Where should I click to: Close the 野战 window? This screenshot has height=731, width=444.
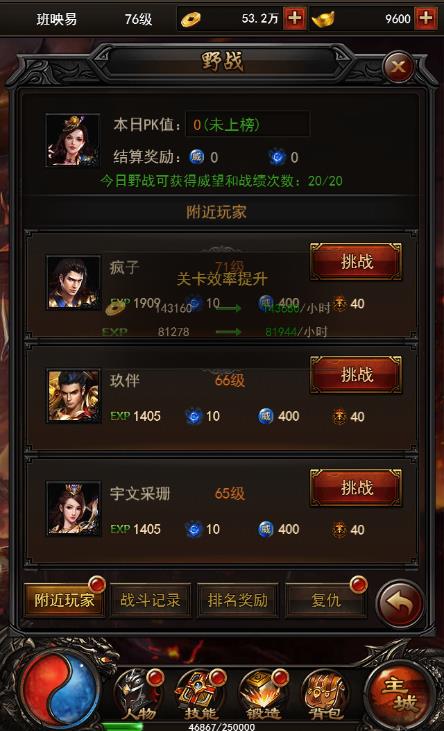pyautogui.click(x=398, y=68)
